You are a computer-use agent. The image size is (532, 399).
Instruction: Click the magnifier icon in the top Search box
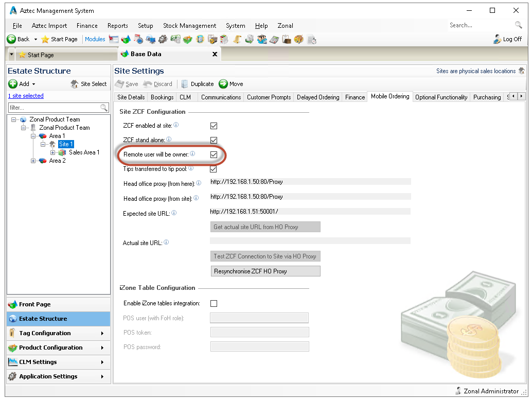(518, 25)
